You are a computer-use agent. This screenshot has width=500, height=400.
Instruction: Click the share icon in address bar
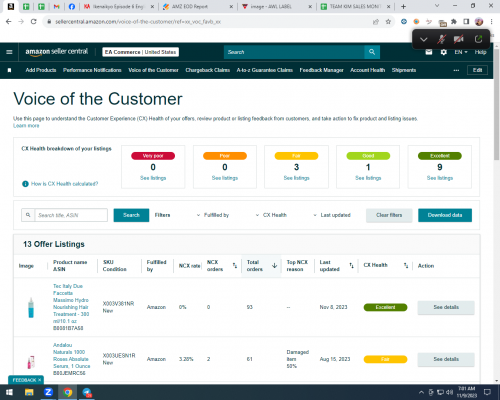[376, 22]
